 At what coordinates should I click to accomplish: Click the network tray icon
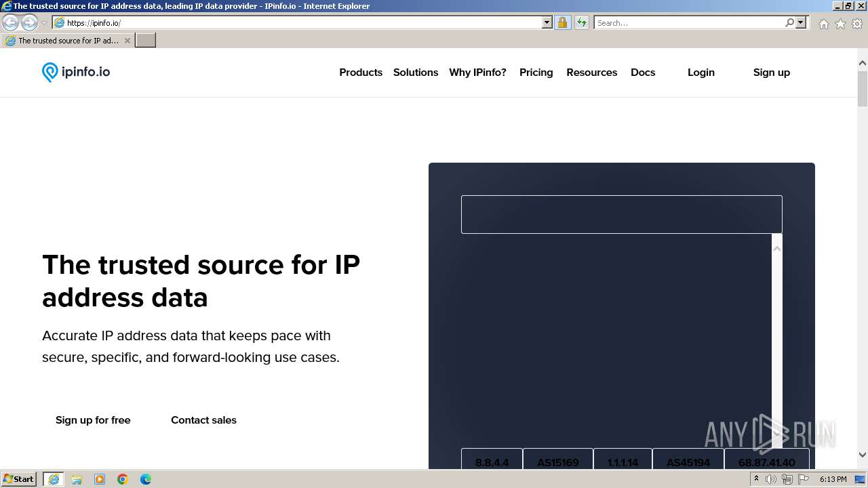[787, 479]
